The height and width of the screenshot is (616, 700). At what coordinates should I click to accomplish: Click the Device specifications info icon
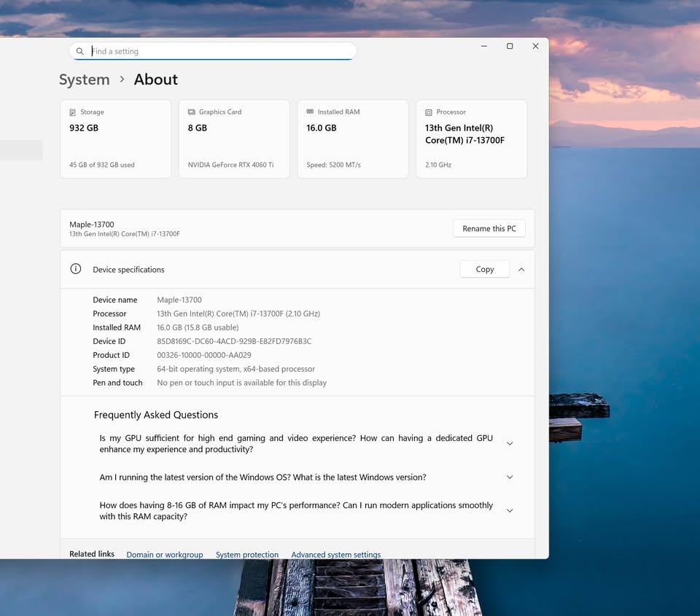76,269
